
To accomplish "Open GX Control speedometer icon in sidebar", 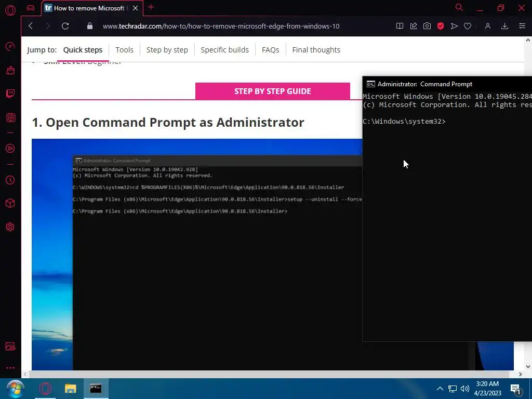I will point(10,46).
